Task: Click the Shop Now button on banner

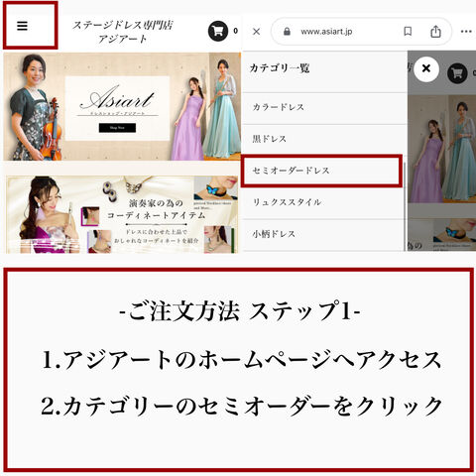Action: pyautogui.click(x=117, y=128)
